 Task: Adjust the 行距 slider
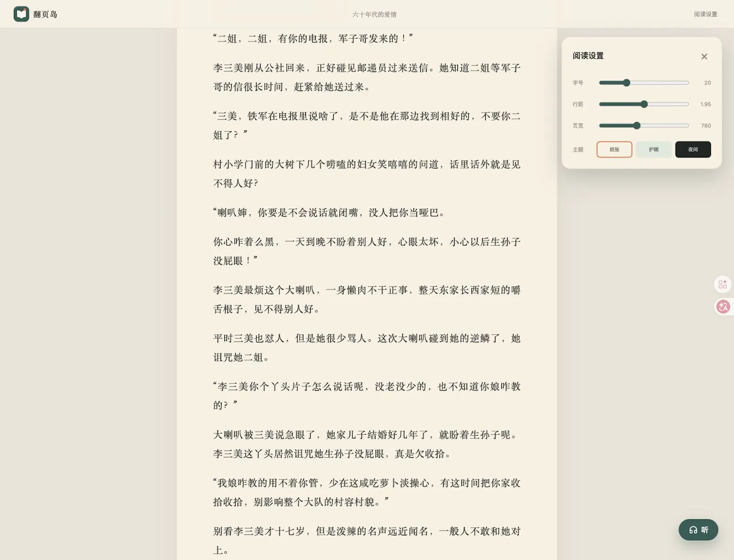[644, 104]
